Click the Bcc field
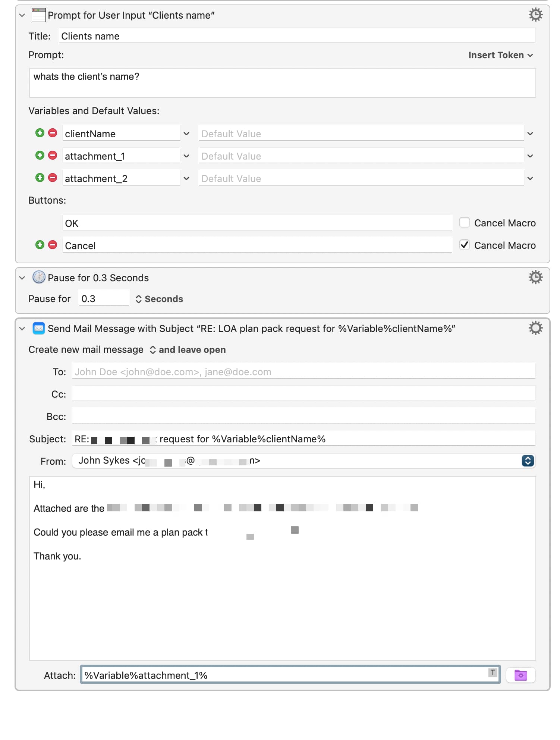Viewport: 560px width, 740px height. 303,416
